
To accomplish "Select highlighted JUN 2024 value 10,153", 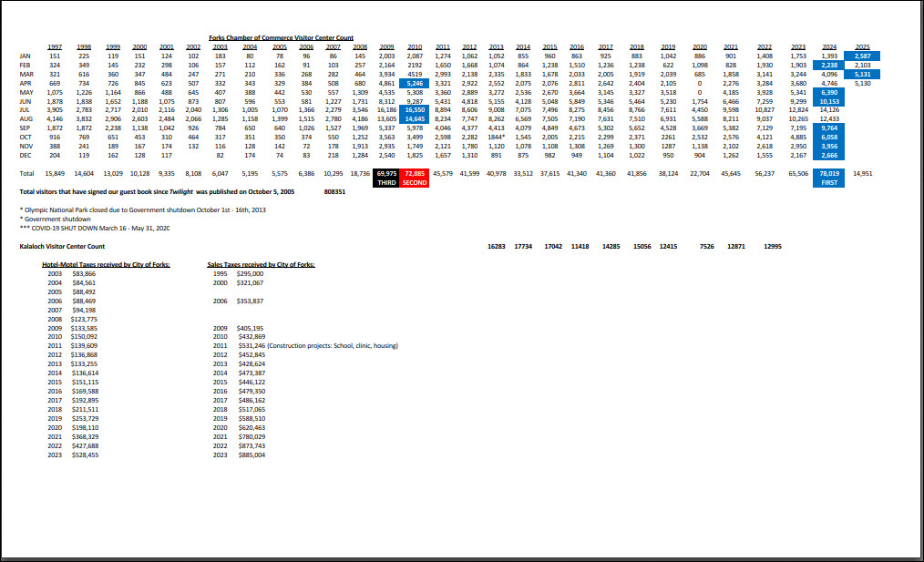I will pyautogui.click(x=829, y=101).
